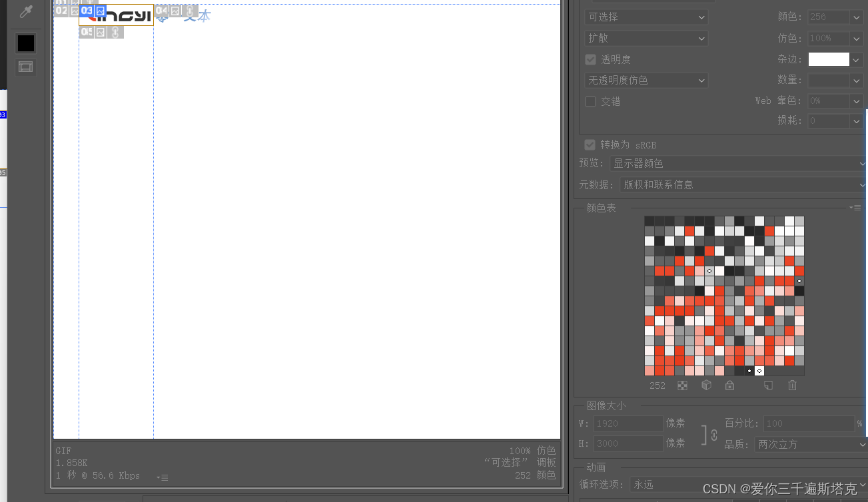Map selected color to transparent icon

click(x=682, y=385)
